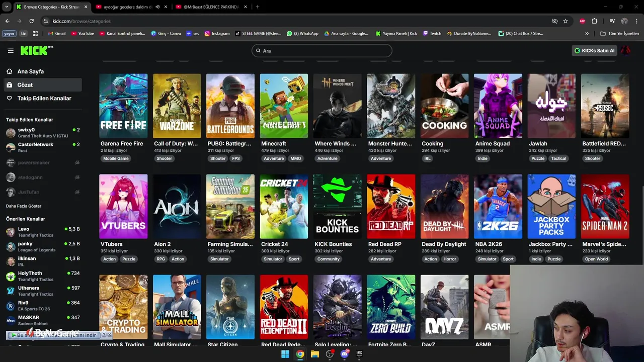Open Red Dead RP category thumbnail

pyautogui.click(x=391, y=207)
